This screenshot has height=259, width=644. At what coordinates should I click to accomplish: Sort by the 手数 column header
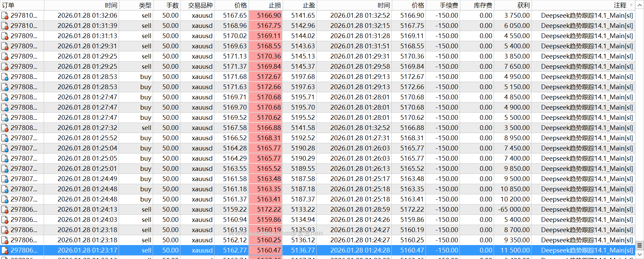pyautogui.click(x=167, y=5)
